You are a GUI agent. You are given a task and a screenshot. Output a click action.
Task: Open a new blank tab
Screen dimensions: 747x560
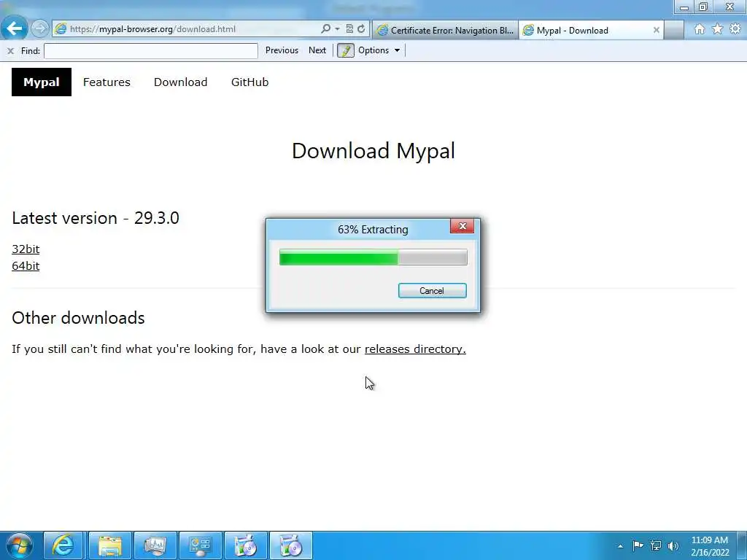click(x=674, y=30)
